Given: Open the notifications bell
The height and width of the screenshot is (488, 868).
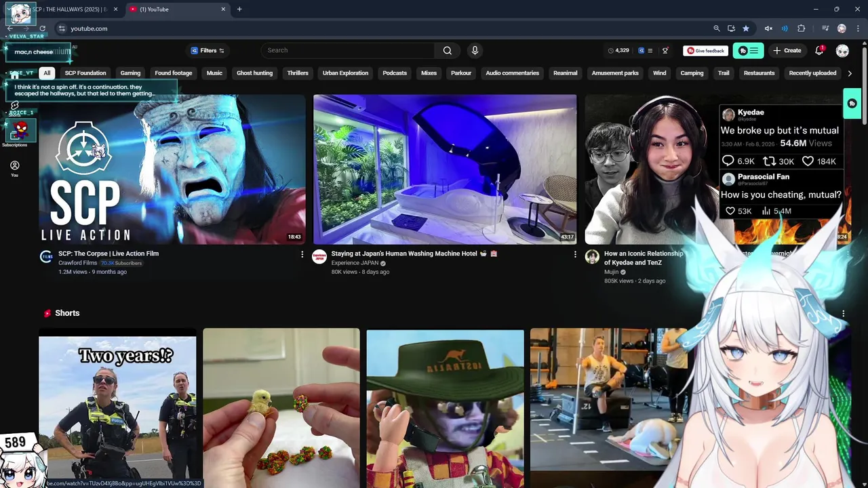Looking at the screenshot, I should tap(819, 51).
